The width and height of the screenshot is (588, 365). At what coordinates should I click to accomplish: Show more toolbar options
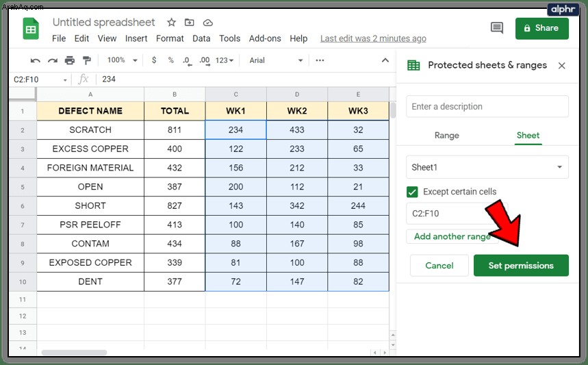320,60
